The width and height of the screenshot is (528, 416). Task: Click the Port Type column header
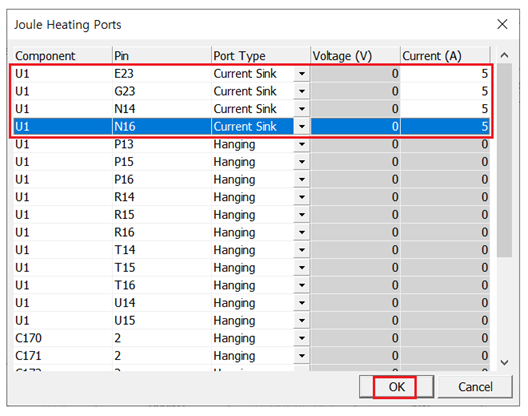[261, 56]
